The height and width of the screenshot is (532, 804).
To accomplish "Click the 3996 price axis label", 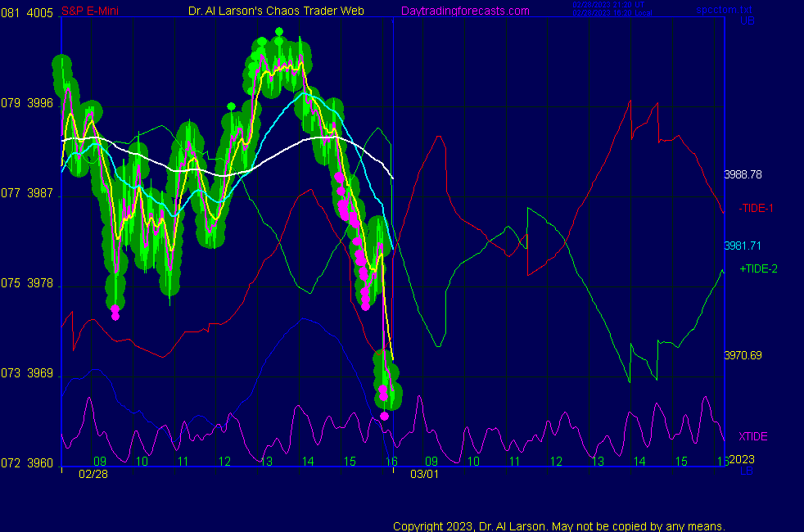I will [x=39, y=103].
